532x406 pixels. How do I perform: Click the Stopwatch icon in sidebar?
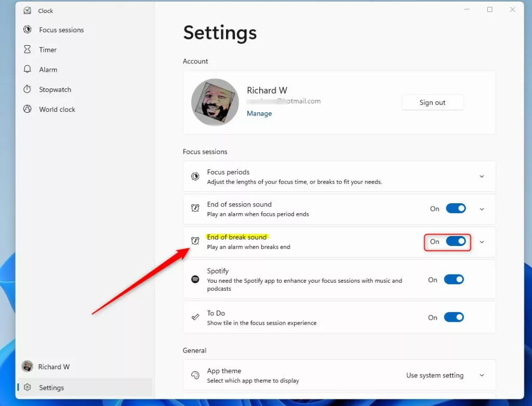pyautogui.click(x=27, y=89)
